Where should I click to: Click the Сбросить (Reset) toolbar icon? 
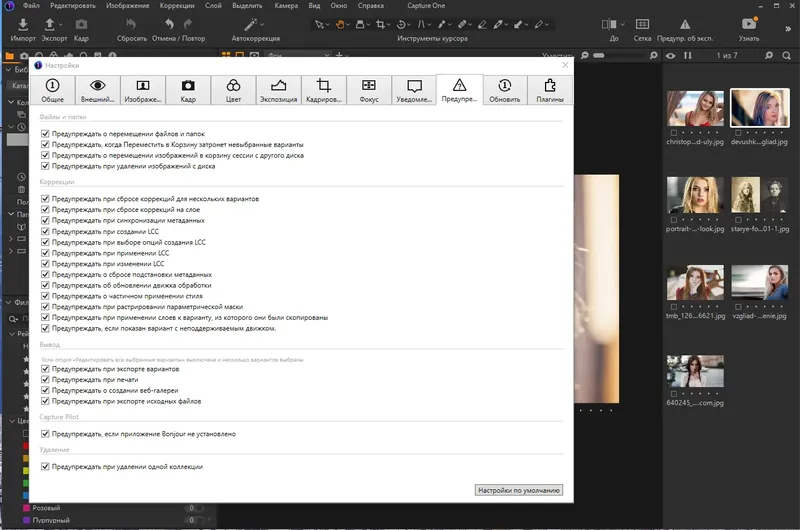coord(131,24)
